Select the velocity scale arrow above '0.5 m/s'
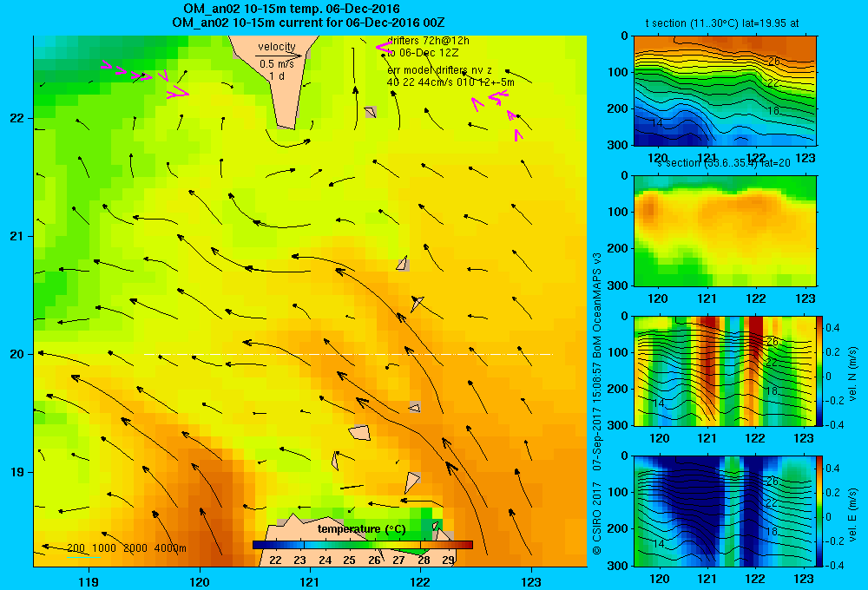Screen dimensions: 868x590 (x=279, y=56)
